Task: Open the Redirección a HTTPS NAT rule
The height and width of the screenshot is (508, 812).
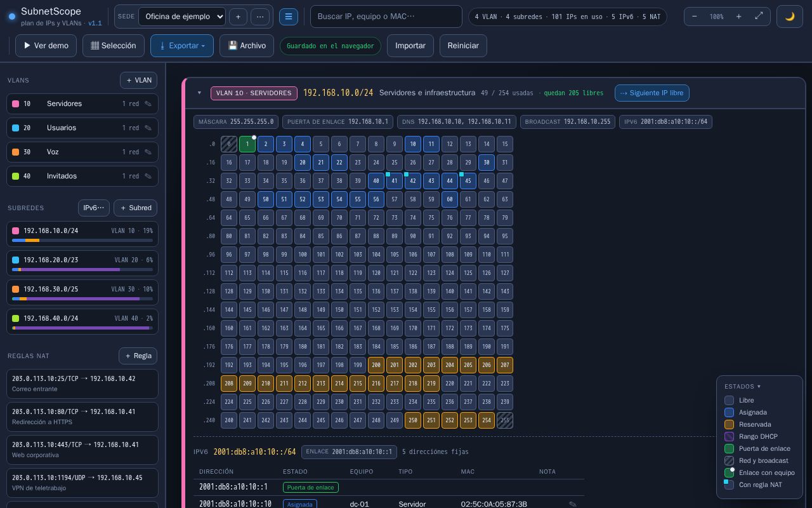Action: pos(82,417)
